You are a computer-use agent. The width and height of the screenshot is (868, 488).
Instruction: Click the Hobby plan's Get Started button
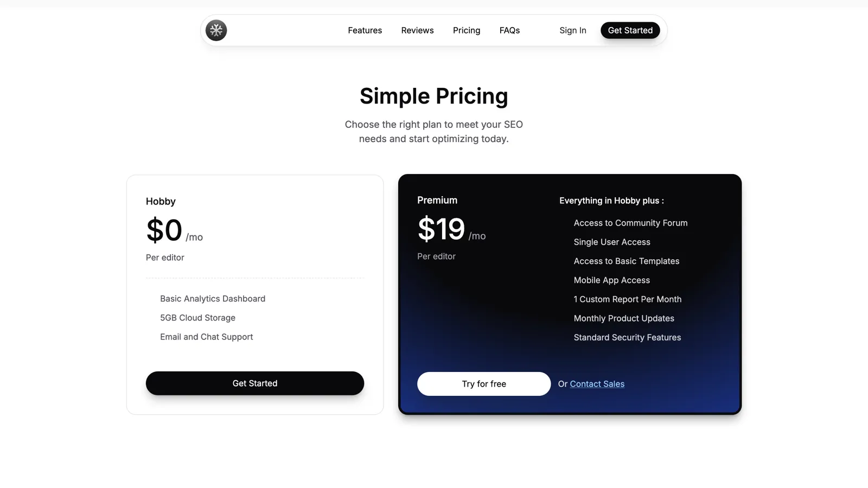coord(254,383)
